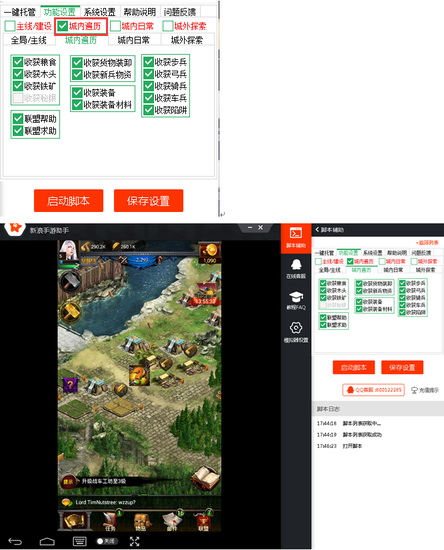Open the book icon above chat bar
Screen dimensions: 444x550
206,477
